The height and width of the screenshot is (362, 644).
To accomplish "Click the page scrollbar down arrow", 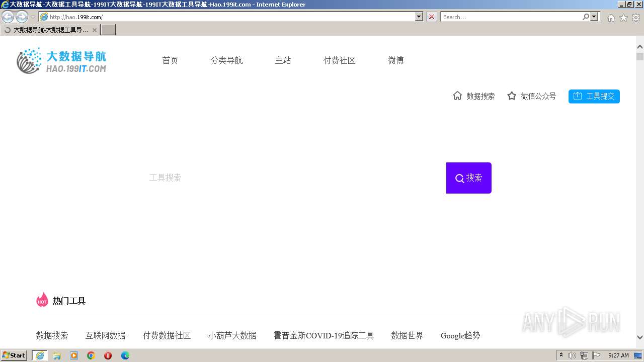I will [640, 337].
